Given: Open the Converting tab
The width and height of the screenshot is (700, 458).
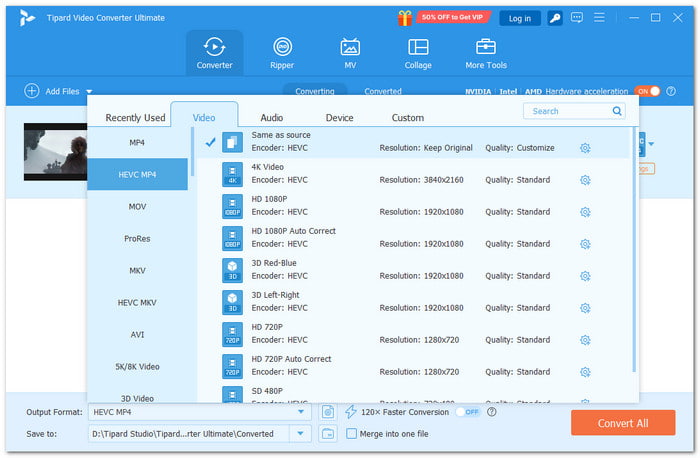Looking at the screenshot, I should pyautogui.click(x=315, y=91).
